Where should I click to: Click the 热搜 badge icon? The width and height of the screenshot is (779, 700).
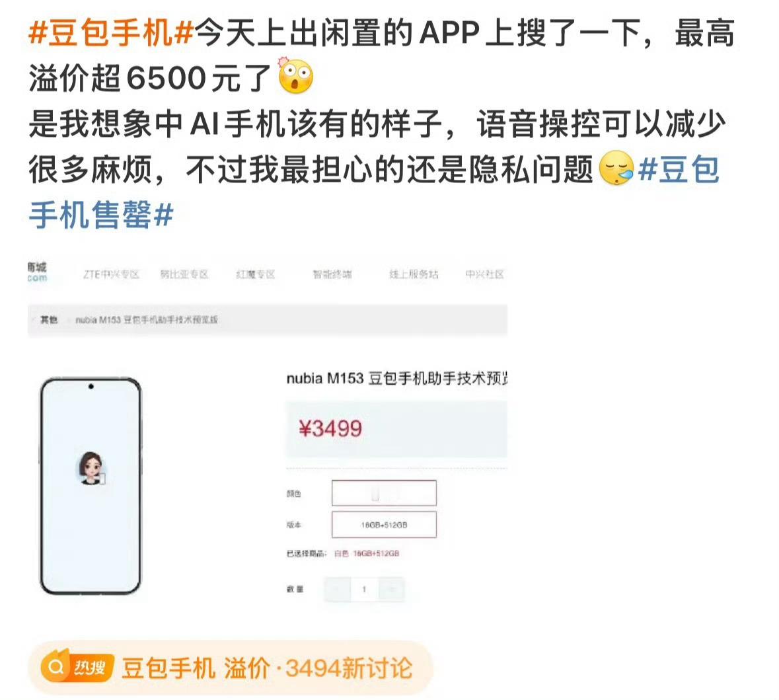90,667
